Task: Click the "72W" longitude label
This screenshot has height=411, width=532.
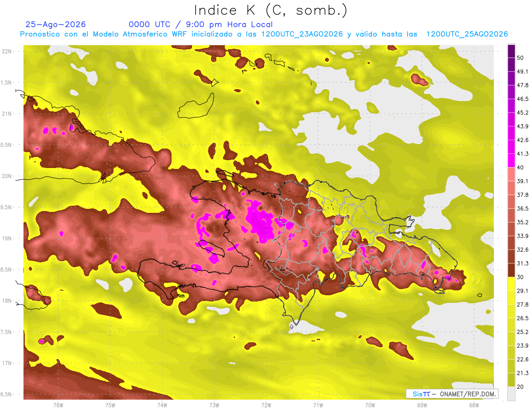Action: click(x=266, y=405)
